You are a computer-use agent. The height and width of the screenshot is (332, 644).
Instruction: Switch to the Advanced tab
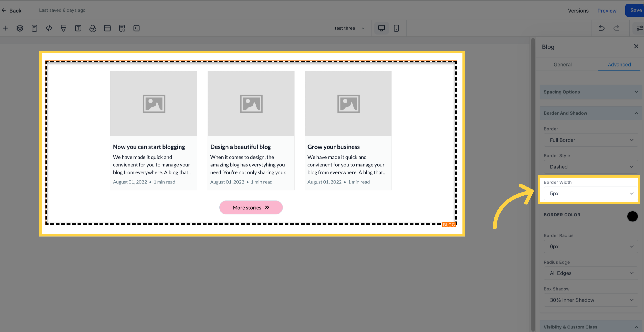[619, 65]
